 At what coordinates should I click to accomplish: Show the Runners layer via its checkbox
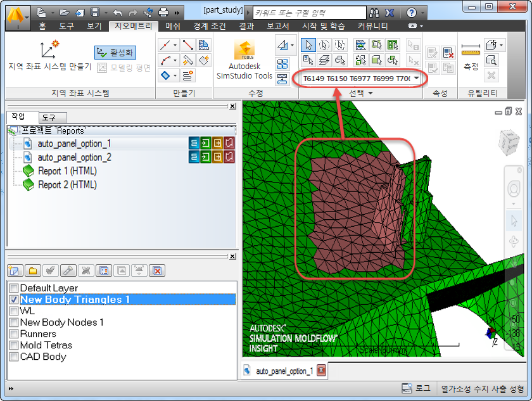[x=13, y=333]
